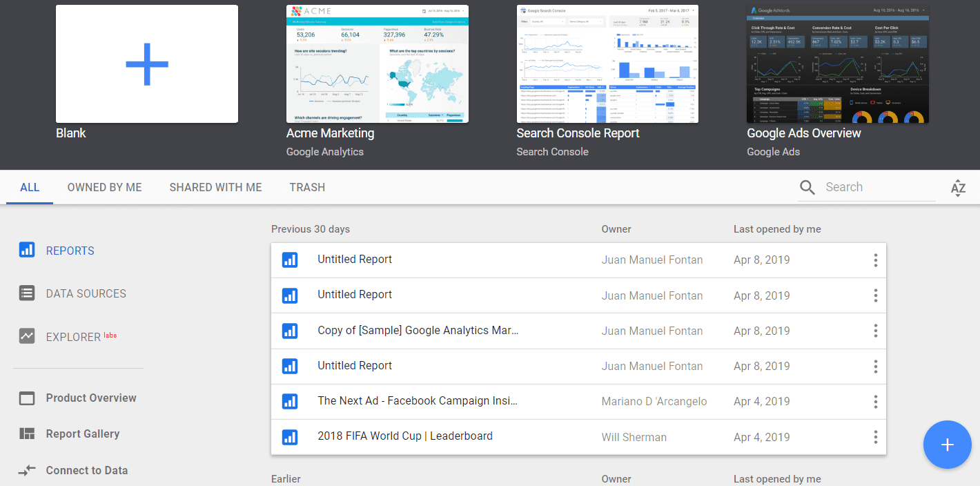The width and height of the screenshot is (980, 486).
Task: Click the blue floating create plus button
Action: click(948, 445)
